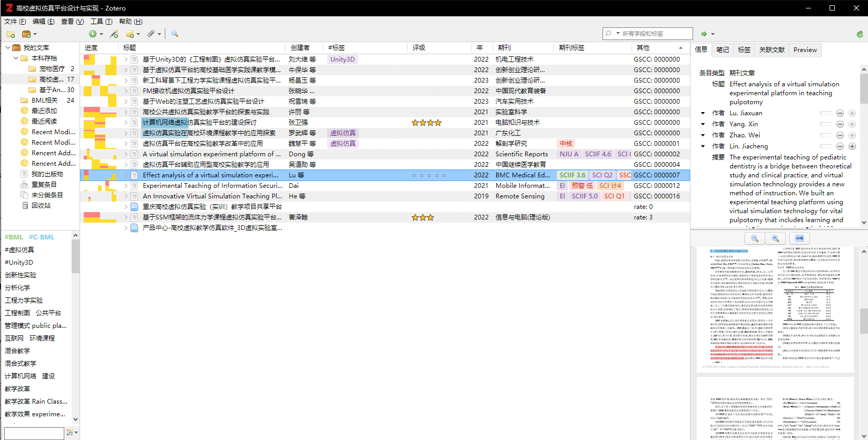The image size is (868, 440).
Task: Expand the row starting with 基于Unity3D的
Action: [126, 59]
